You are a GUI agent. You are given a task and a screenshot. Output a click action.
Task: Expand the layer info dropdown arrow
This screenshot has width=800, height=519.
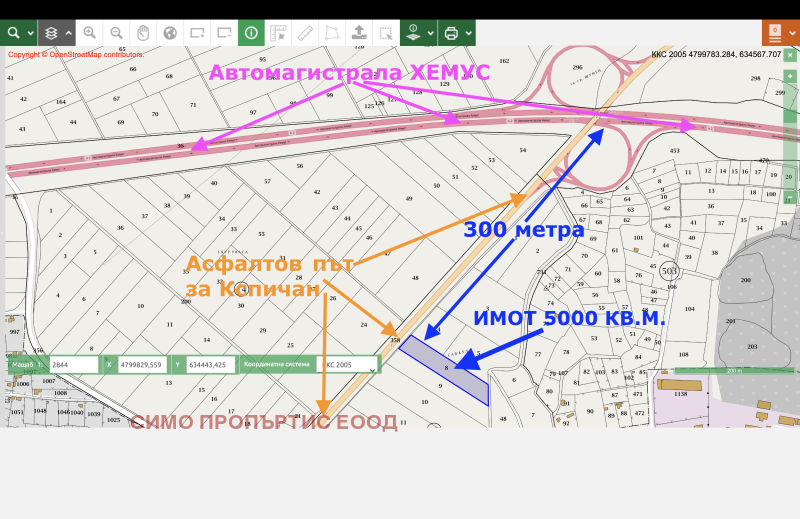click(x=429, y=33)
